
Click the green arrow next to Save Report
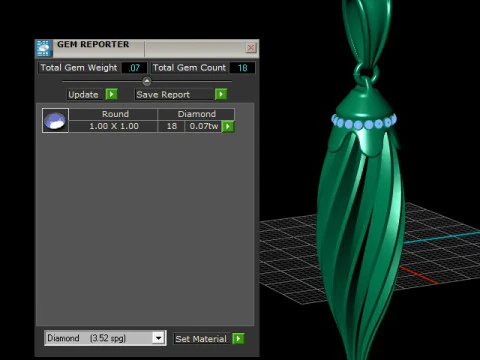click(221, 94)
